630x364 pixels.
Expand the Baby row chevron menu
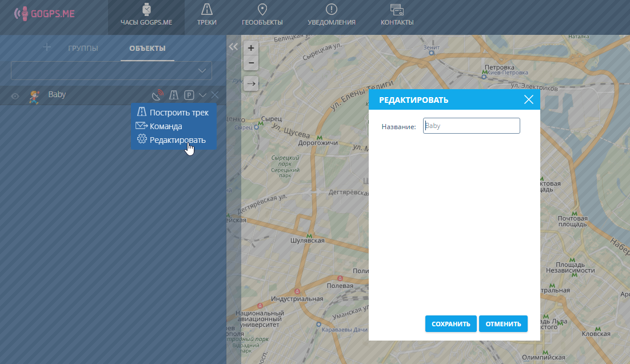(x=202, y=95)
